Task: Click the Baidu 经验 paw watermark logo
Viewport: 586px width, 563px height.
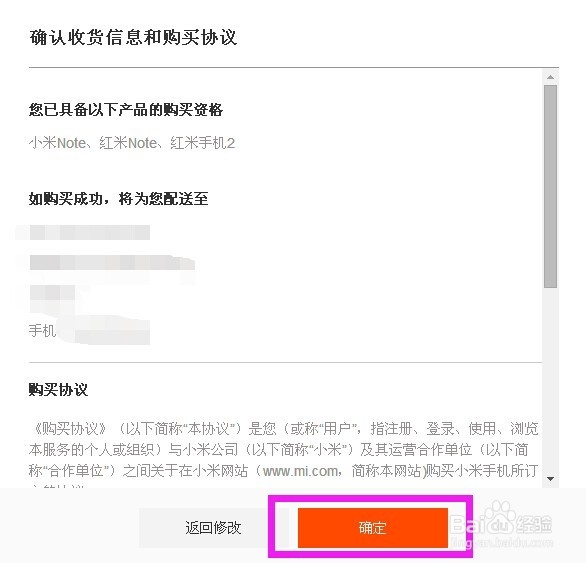Action: (501, 523)
